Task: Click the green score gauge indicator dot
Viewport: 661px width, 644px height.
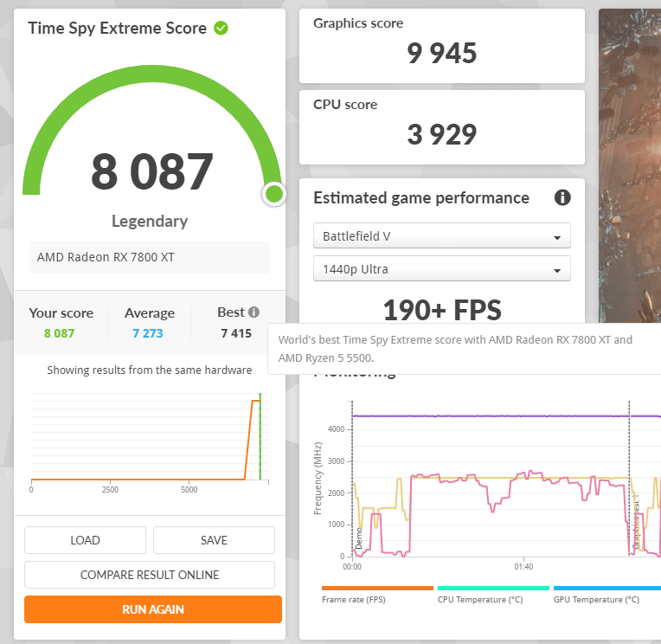Action: pyautogui.click(x=274, y=195)
